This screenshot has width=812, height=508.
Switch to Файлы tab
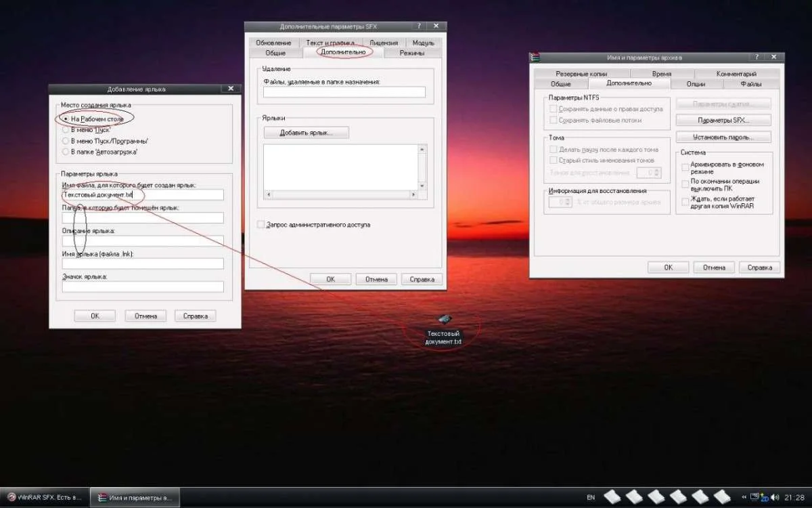[750, 84]
